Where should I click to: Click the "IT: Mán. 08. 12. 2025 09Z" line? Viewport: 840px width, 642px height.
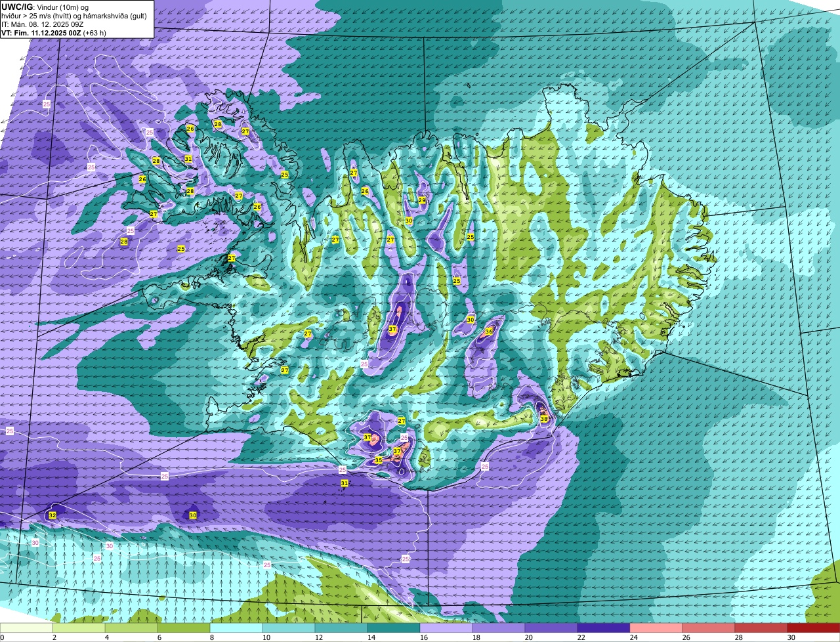(43, 24)
